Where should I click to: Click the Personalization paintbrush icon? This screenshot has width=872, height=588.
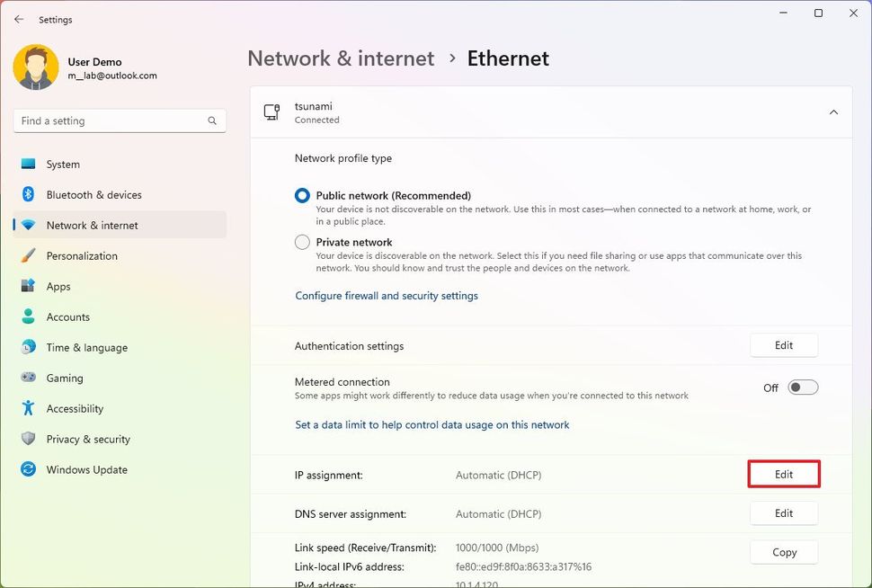(x=28, y=256)
